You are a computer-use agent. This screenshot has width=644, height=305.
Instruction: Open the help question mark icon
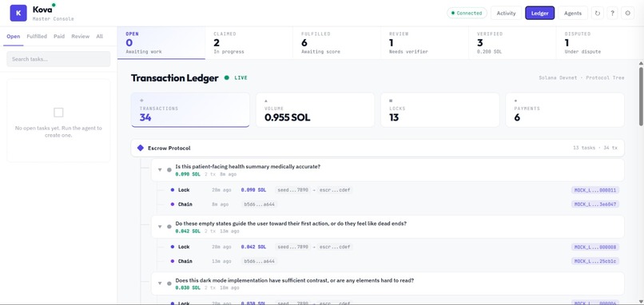[612, 13]
